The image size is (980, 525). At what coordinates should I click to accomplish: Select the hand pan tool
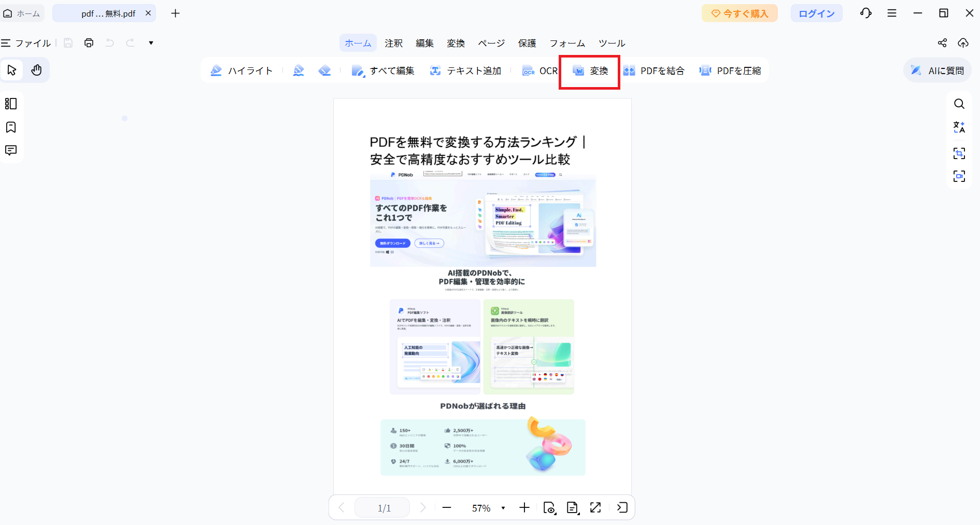point(36,70)
